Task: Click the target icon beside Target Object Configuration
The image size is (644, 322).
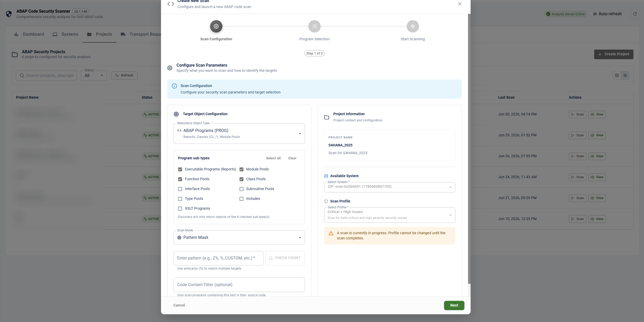Action: pyautogui.click(x=176, y=114)
